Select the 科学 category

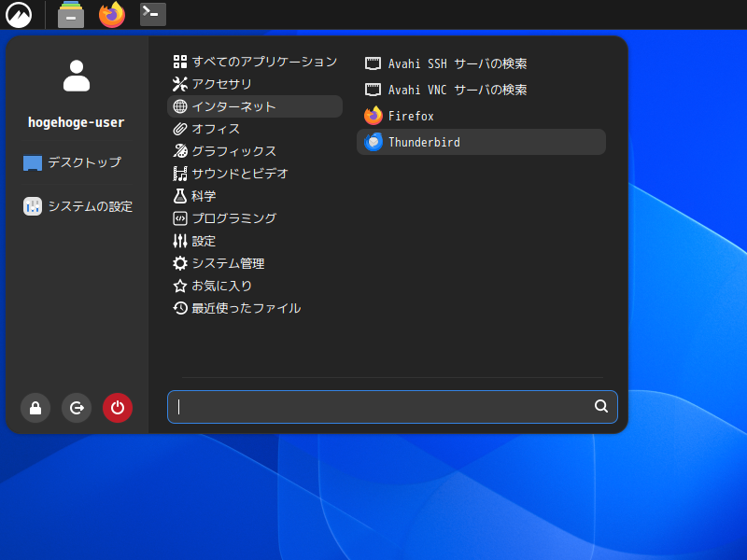(x=255, y=196)
